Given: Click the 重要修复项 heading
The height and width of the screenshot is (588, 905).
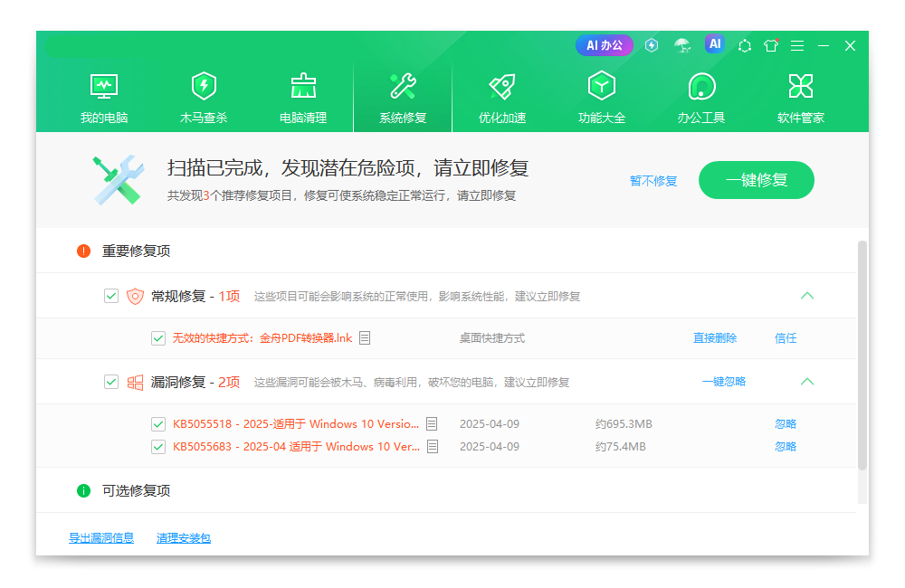Looking at the screenshot, I should tap(137, 251).
